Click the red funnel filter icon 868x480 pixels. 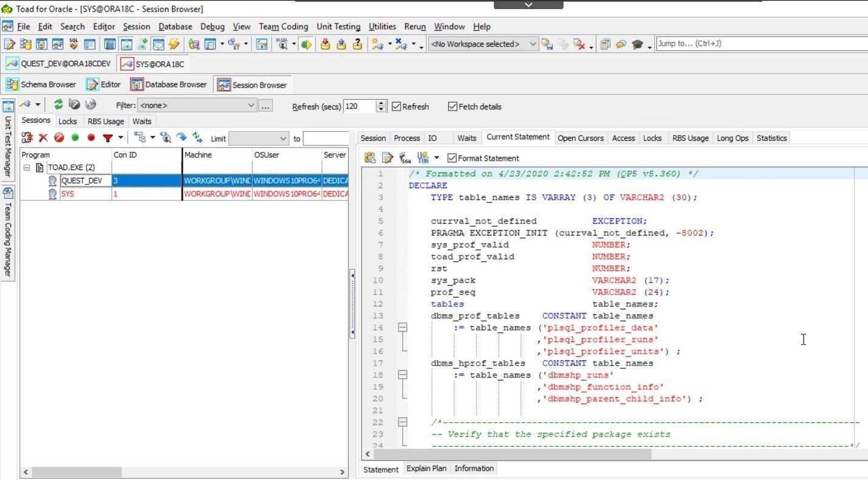point(108,138)
